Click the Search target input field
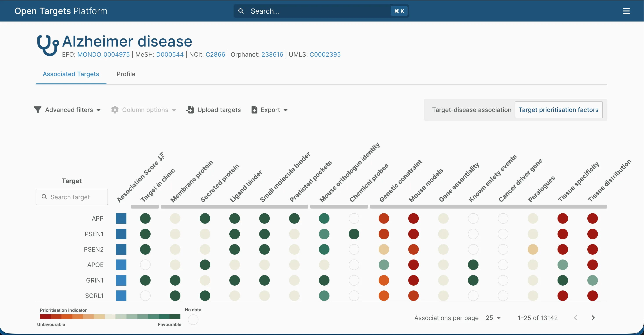This screenshot has height=335, width=644. (x=72, y=197)
